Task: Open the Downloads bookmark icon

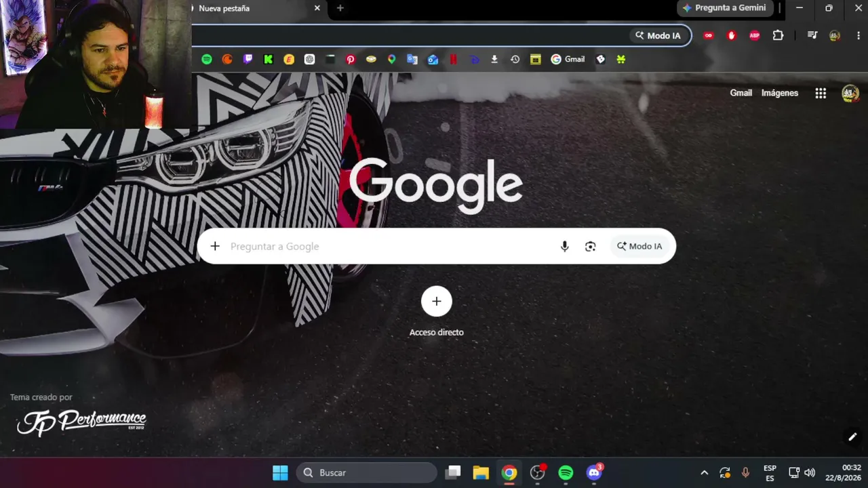Action: click(x=494, y=60)
